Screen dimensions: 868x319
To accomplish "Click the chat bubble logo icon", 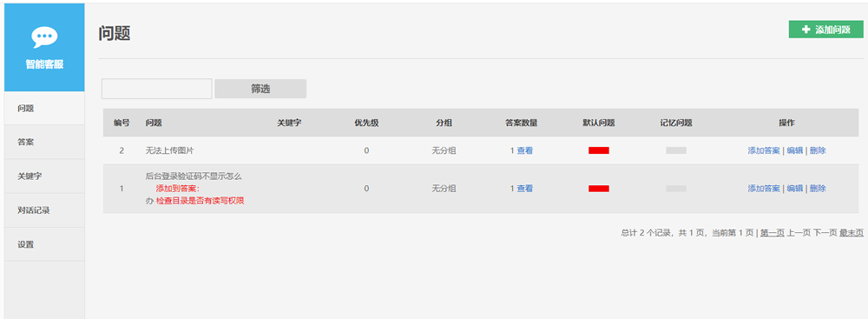I will click(x=44, y=37).
